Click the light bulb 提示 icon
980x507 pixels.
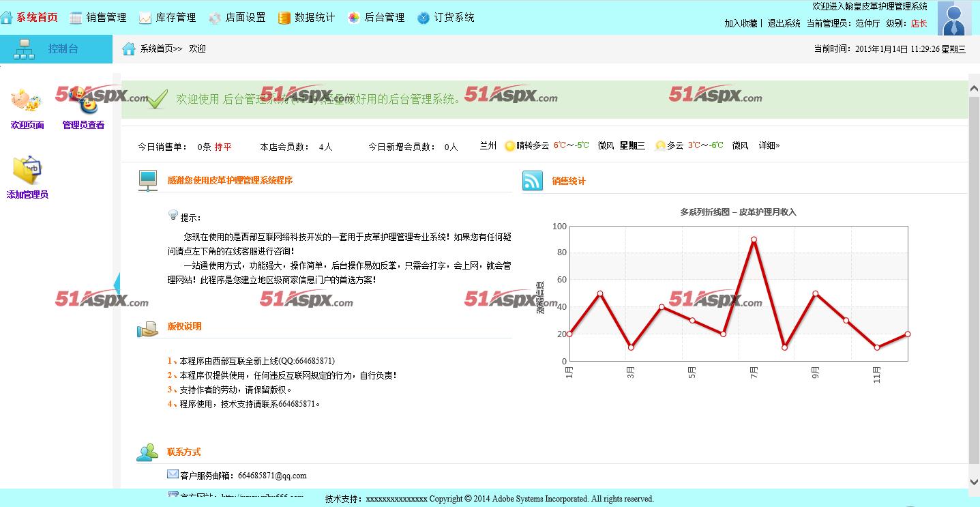click(x=173, y=216)
